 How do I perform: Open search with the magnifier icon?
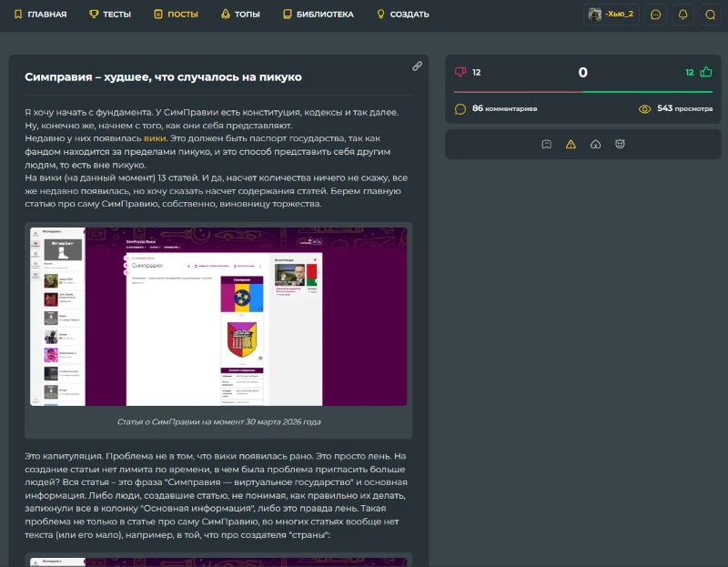(x=711, y=15)
